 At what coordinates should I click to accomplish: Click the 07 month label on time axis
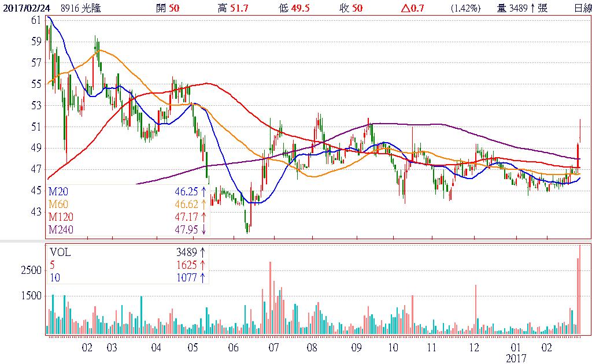click(x=273, y=347)
